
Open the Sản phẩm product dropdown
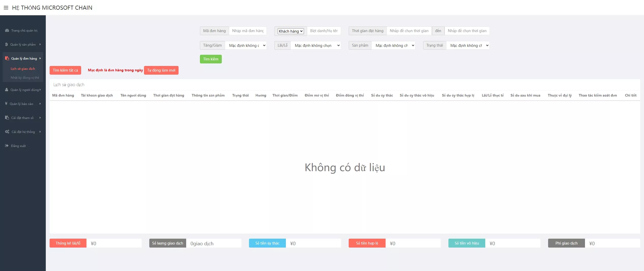point(393,45)
